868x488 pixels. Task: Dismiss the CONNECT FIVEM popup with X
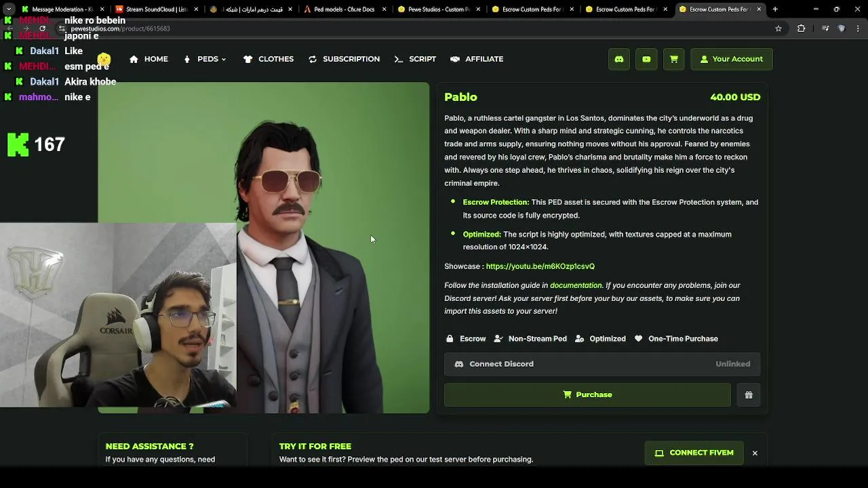755,453
